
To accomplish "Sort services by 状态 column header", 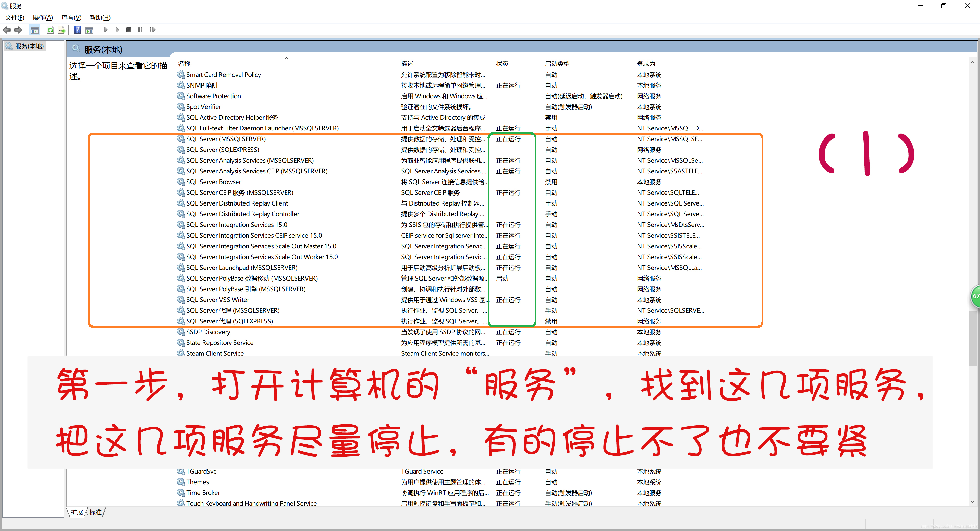I will [x=502, y=64].
